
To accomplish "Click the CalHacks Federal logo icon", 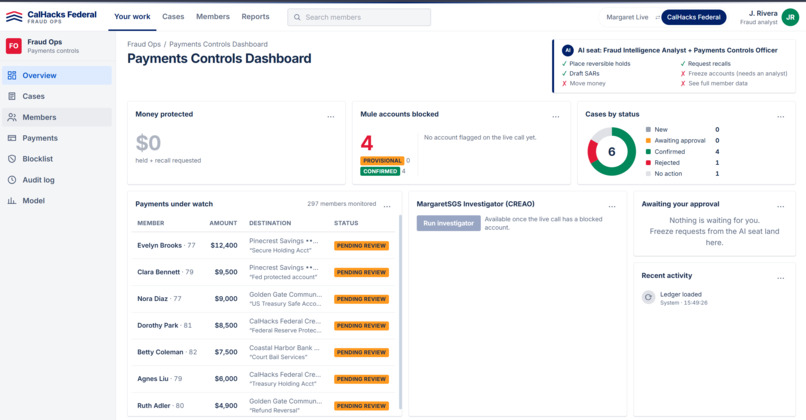I will coord(14,17).
